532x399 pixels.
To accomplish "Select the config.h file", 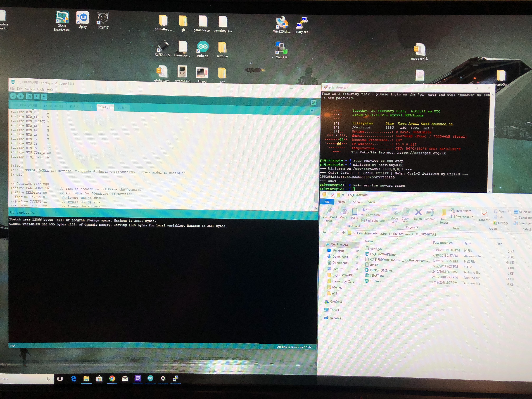I will tap(373, 249).
